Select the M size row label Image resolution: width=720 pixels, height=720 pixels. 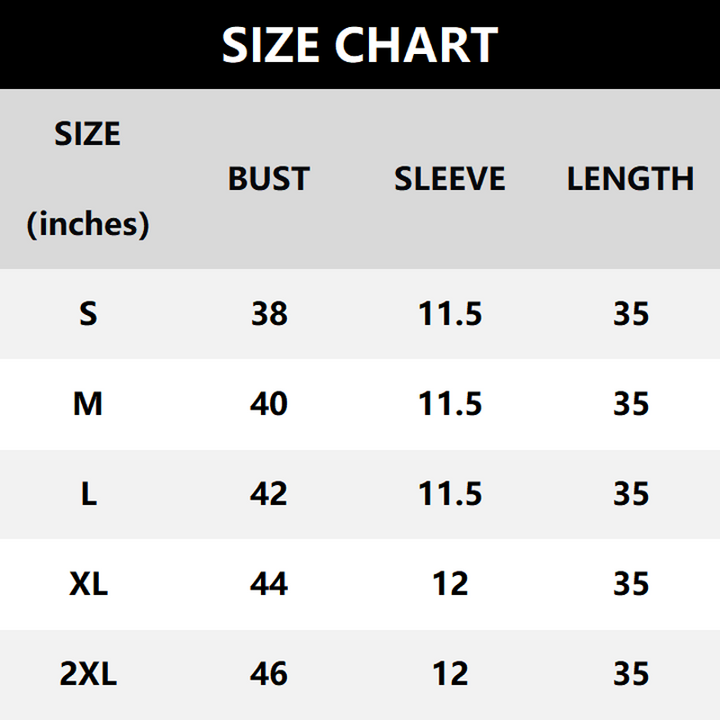pos(88,404)
